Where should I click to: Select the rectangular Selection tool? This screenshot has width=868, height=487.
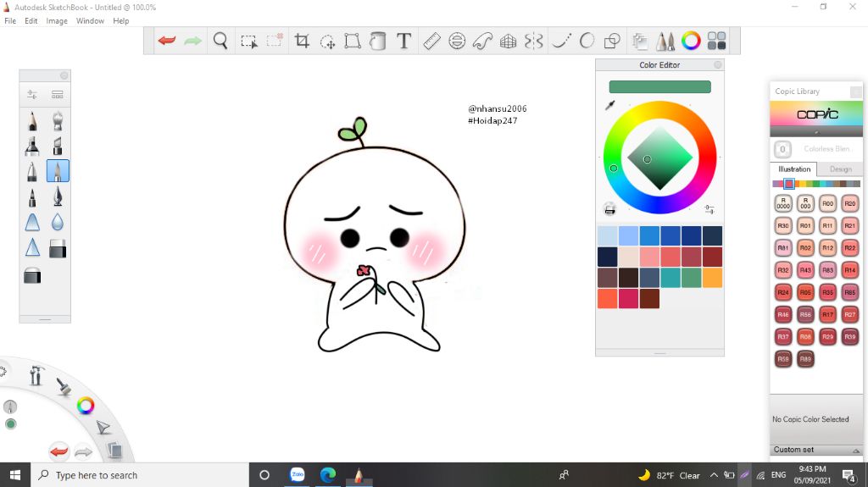tap(249, 41)
